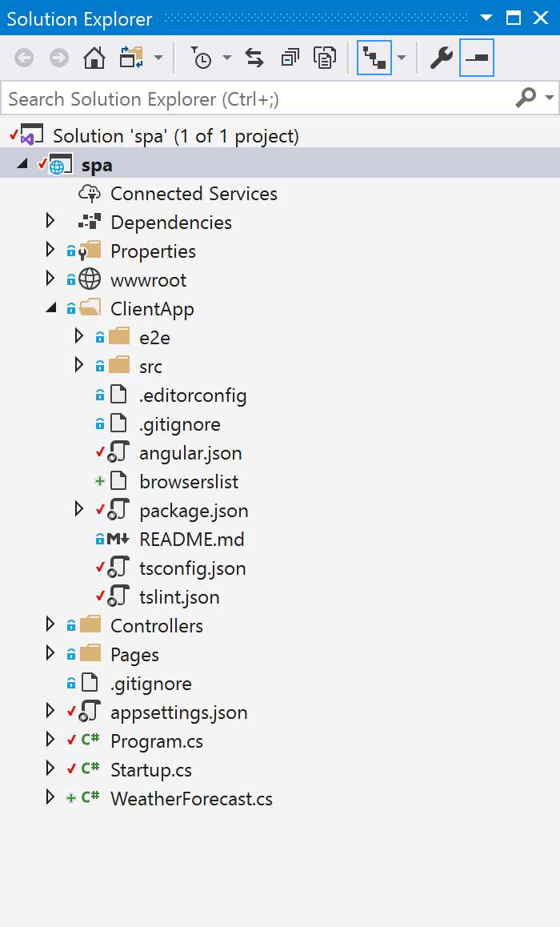Image resolution: width=560 pixels, height=927 pixels.
Task: Toggle the Show All Files view
Action: pos(376,58)
